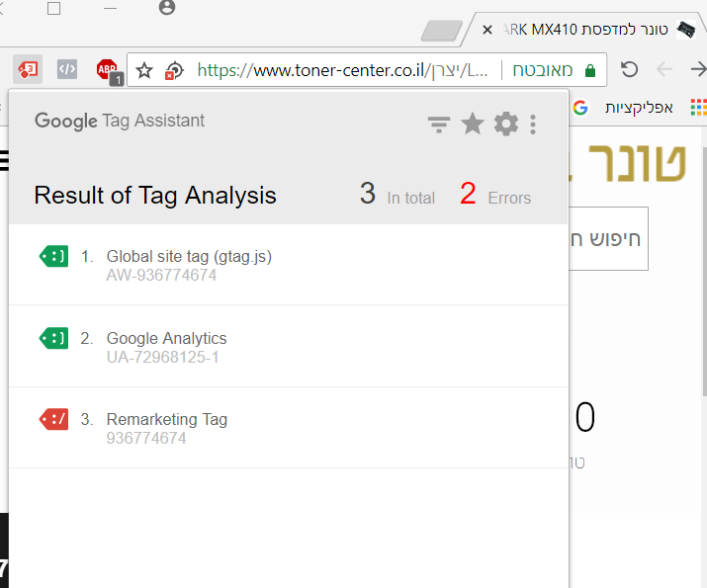Open the אפליקציות apps bookmark

639,108
